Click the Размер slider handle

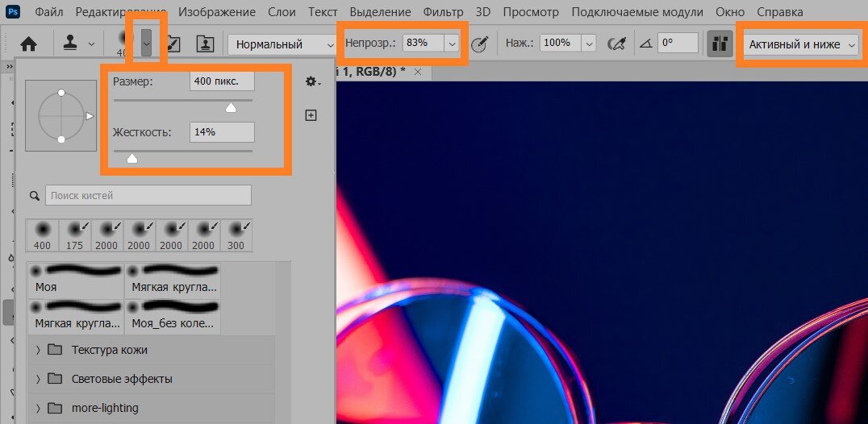[231, 108]
